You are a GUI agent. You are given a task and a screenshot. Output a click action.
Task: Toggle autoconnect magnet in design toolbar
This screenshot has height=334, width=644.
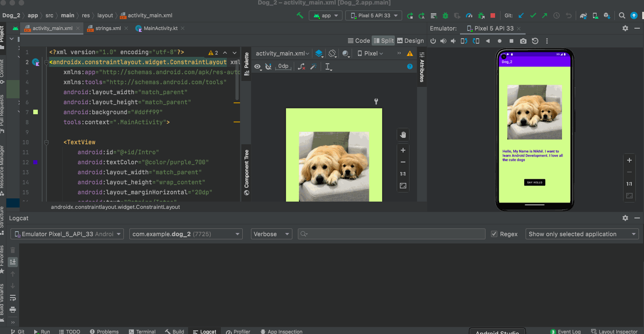[269, 66]
